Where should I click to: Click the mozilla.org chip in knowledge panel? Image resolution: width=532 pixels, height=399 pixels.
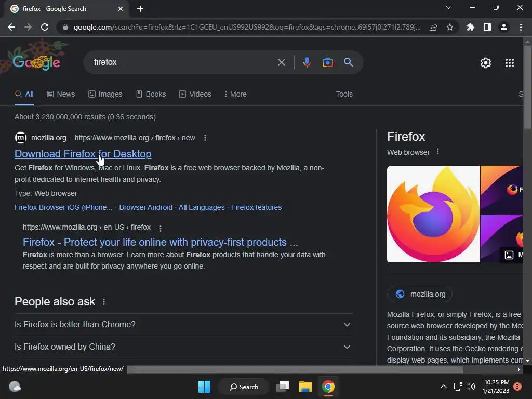pyautogui.click(x=420, y=294)
